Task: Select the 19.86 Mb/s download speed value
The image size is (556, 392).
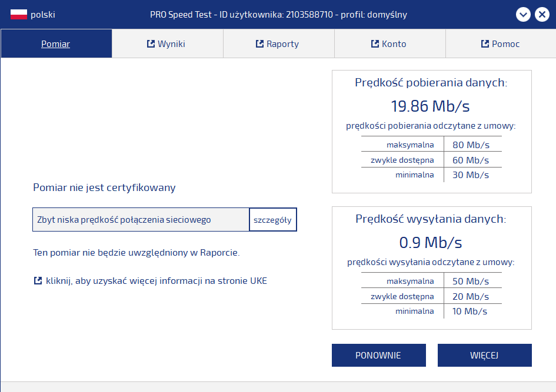Action: [431, 106]
